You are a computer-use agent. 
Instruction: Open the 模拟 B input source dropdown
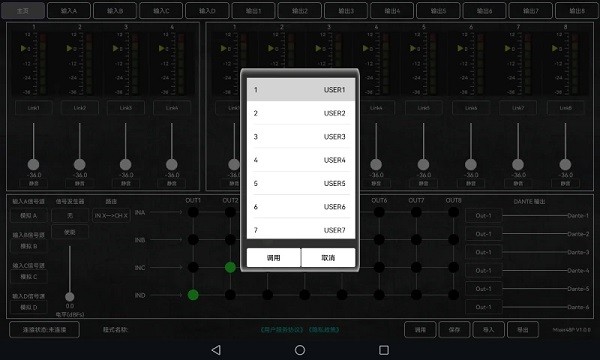pyautogui.click(x=29, y=246)
